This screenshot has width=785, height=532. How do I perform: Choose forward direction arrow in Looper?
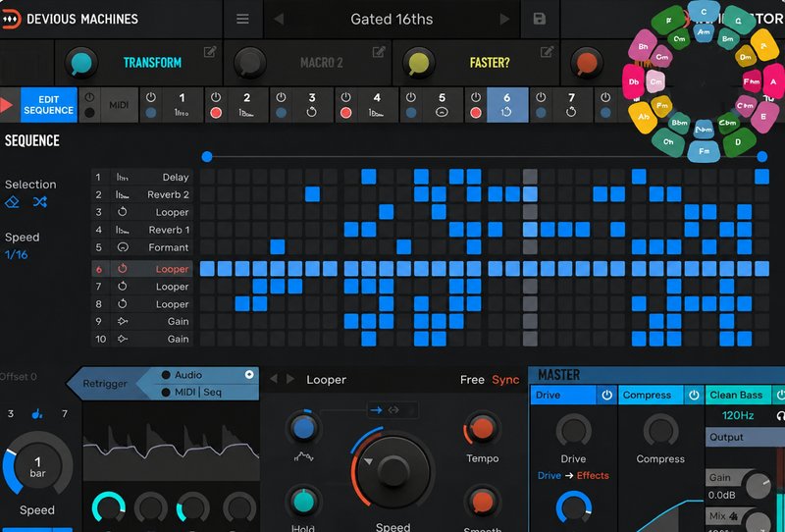(x=376, y=410)
